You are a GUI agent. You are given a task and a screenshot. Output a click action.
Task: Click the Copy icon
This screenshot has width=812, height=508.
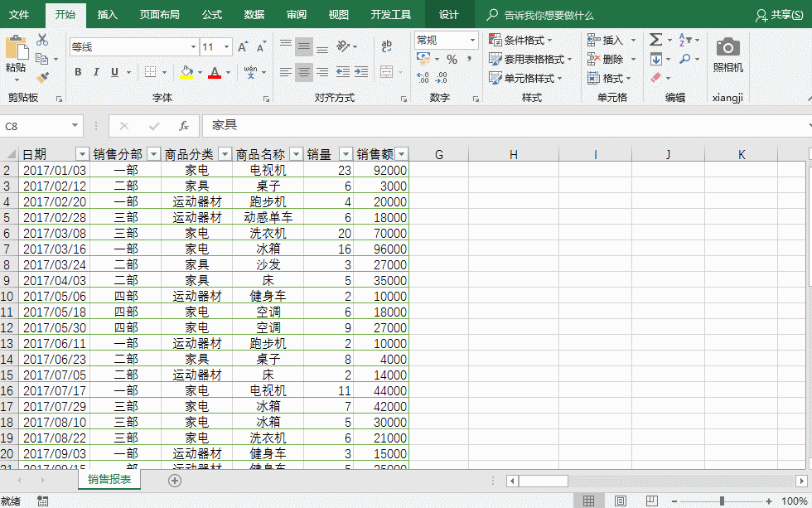(x=42, y=59)
